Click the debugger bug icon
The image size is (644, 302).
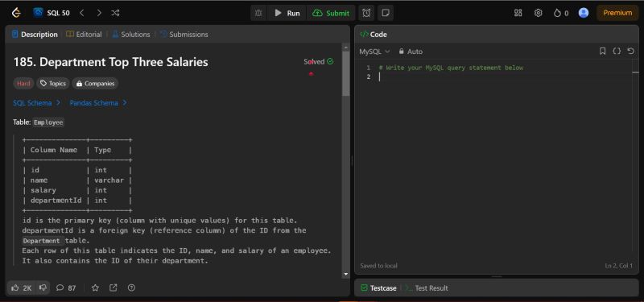tap(258, 13)
